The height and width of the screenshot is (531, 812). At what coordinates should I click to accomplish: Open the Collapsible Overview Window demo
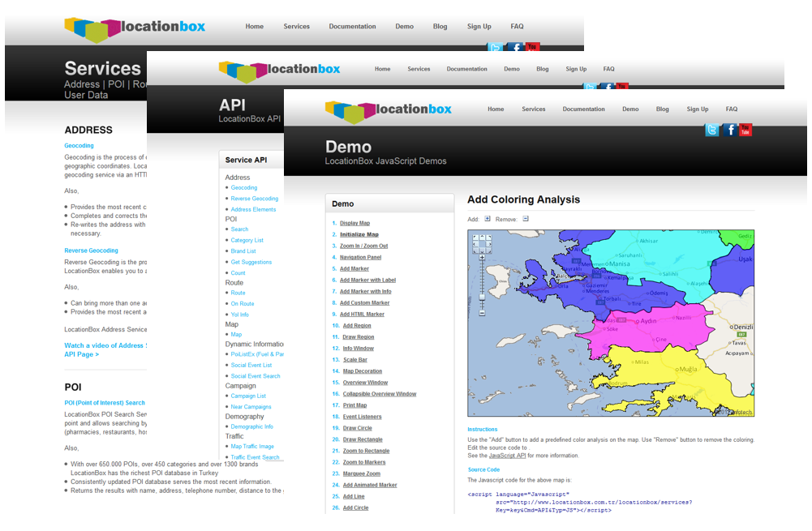380,394
